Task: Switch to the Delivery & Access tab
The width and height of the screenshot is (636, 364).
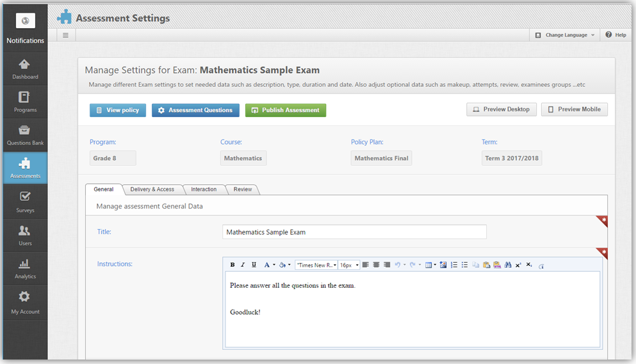Action: tap(152, 189)
